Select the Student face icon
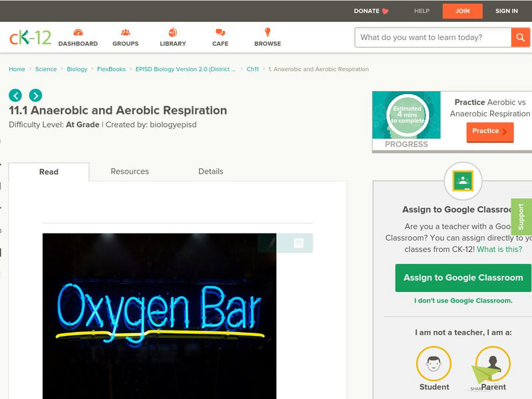Screen dimensions: 532x399 [x=434, y=363]
